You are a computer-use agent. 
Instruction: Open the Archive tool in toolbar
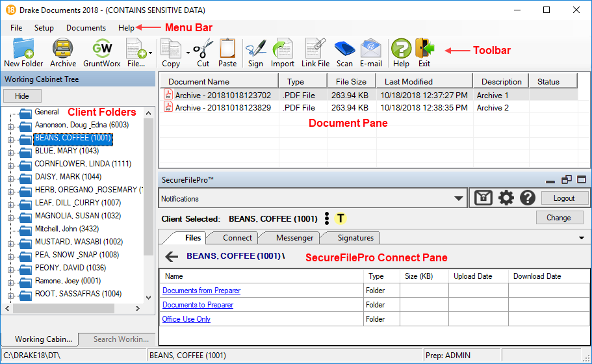point(63,52)
